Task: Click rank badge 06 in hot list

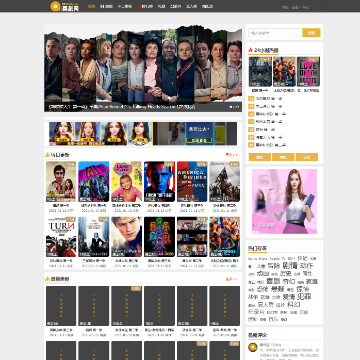Action: click(x=251, y=114)
